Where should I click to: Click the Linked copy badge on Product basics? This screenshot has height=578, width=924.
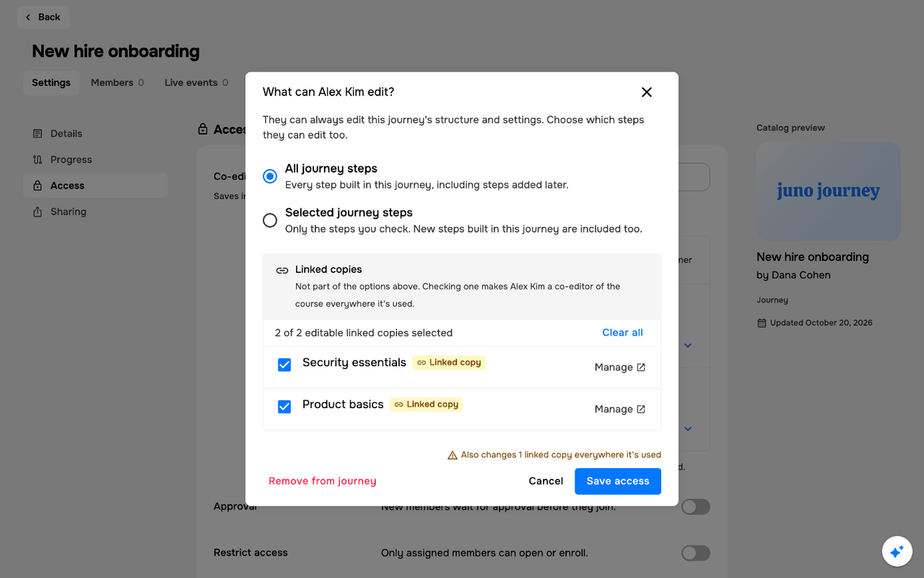(426, 405)
